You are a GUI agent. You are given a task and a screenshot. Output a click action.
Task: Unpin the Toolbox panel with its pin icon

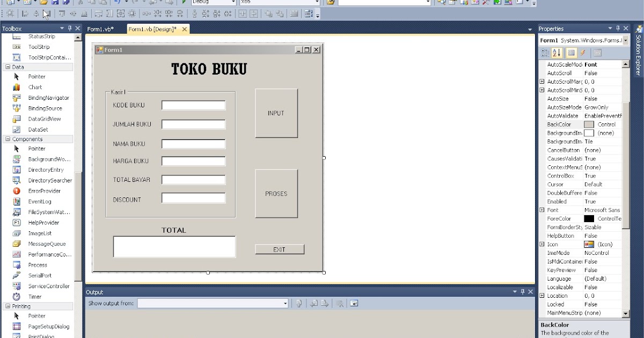[70, 28]
